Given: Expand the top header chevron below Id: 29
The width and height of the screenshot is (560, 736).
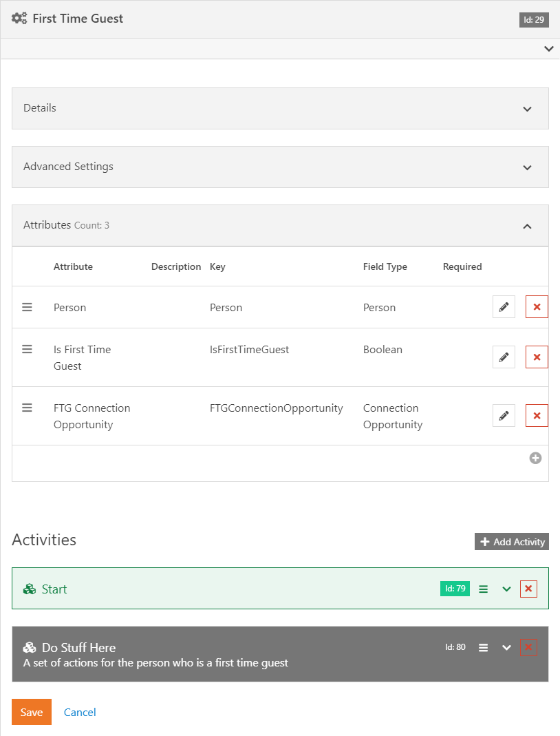Looking at the screenshot, I should 549,49.
